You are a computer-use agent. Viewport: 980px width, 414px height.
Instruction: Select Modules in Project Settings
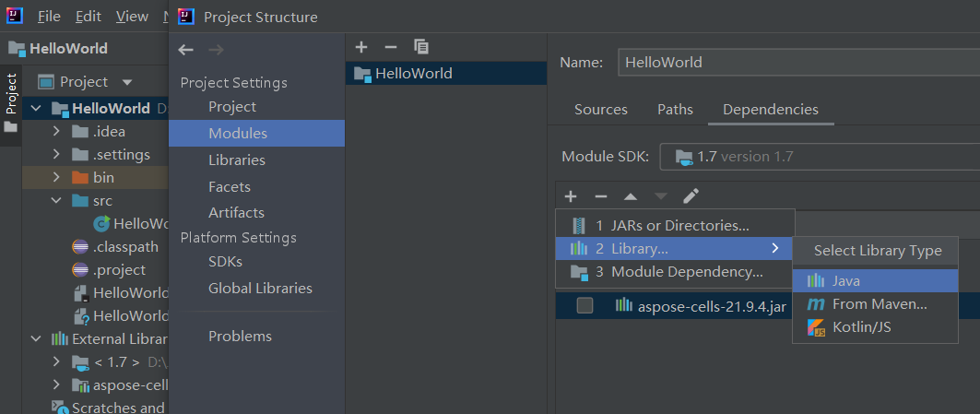coord(256,133)
